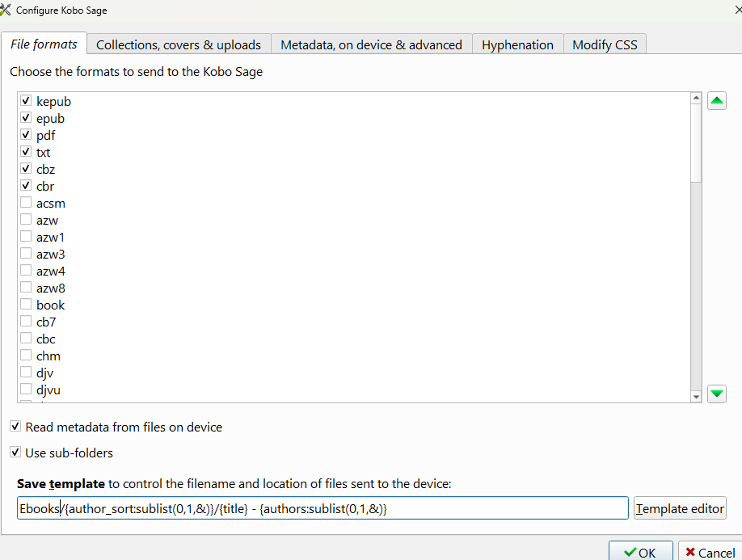Screen dimensions: 742x560
Task: Tick the azw4 format checkbox
Action: point(26,271)
